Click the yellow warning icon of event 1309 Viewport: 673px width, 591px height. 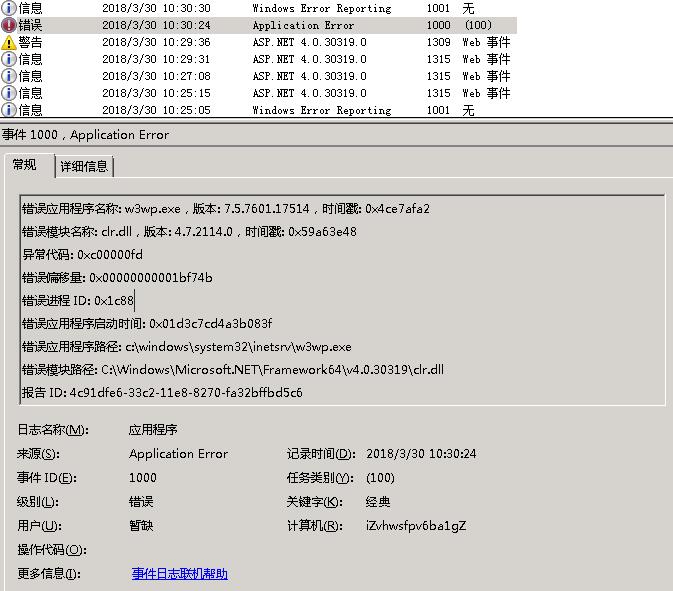coord(9,42)
